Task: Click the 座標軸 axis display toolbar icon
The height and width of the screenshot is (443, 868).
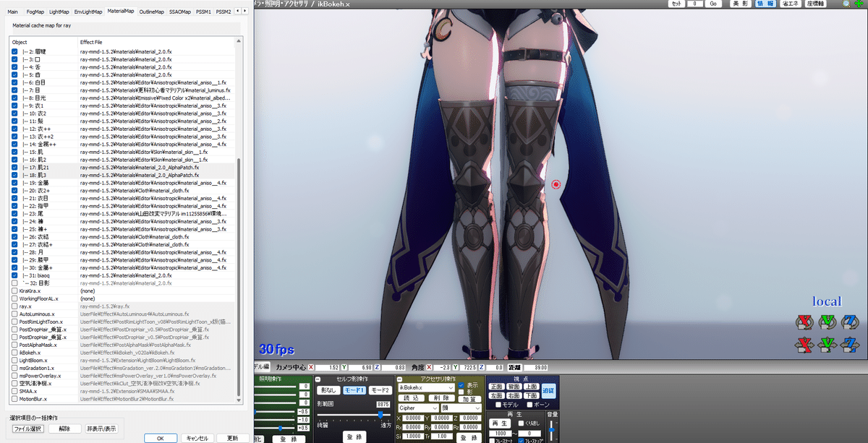Action: (815, 4)
